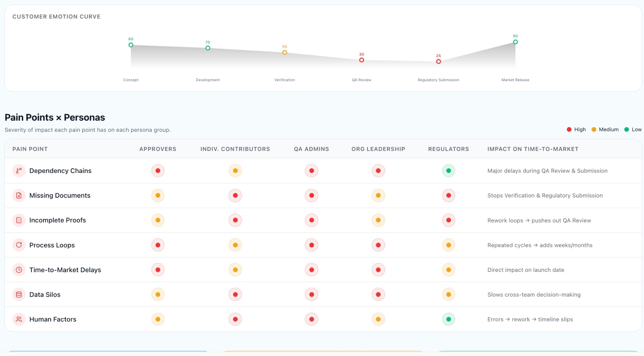Click the red High legend dot
The height and width of the screenshot is (356, 644).
[569, 129]
